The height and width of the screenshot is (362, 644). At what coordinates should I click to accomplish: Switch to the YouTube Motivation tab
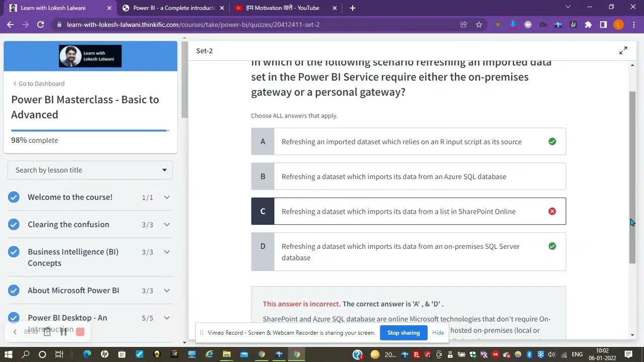(286, 8)
